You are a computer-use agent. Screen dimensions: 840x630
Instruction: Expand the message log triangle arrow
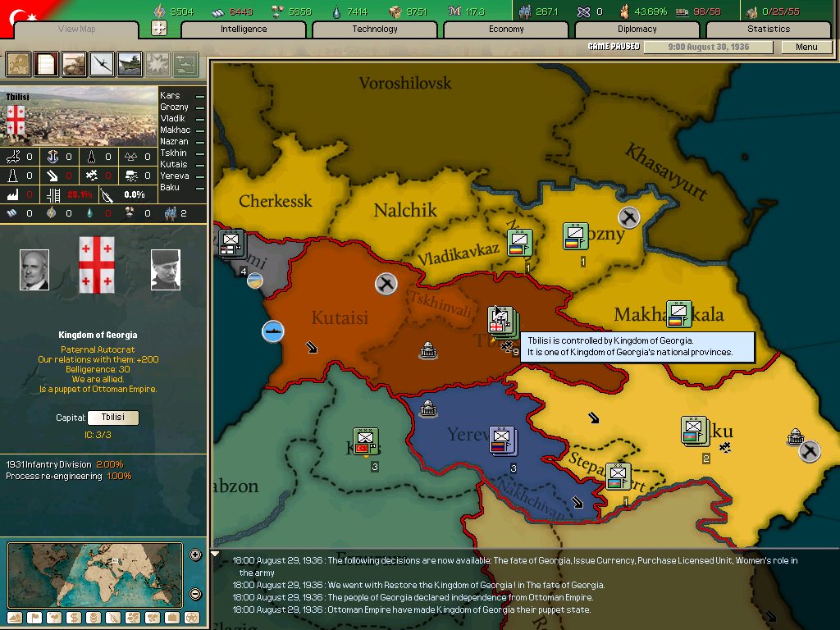pos(217,555)
